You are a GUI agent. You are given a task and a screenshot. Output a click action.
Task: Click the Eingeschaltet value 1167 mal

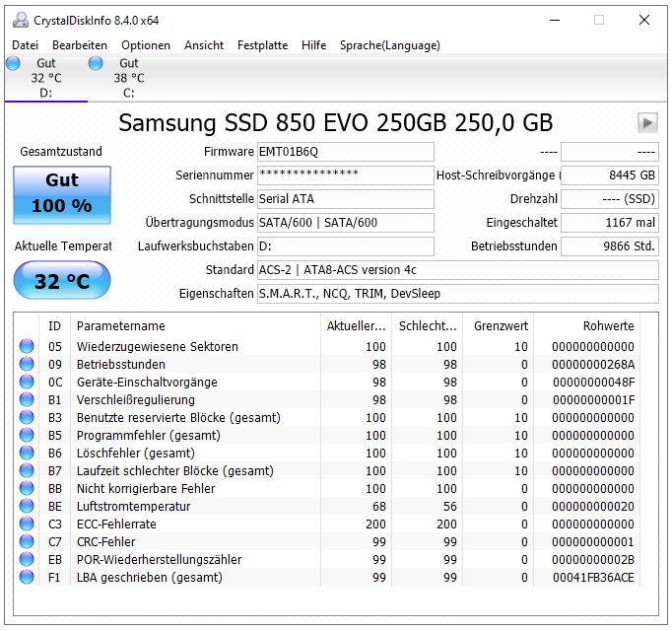(x=609, y=223)
